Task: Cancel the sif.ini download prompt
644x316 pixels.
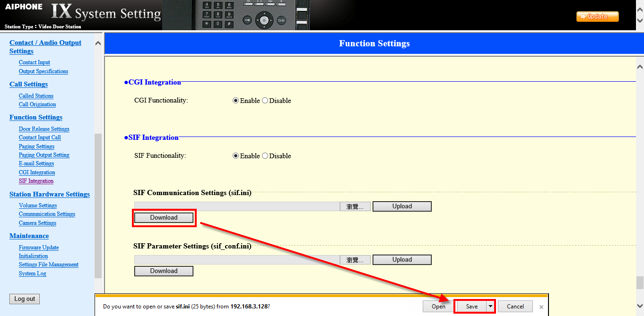Action: pos(515,307)
